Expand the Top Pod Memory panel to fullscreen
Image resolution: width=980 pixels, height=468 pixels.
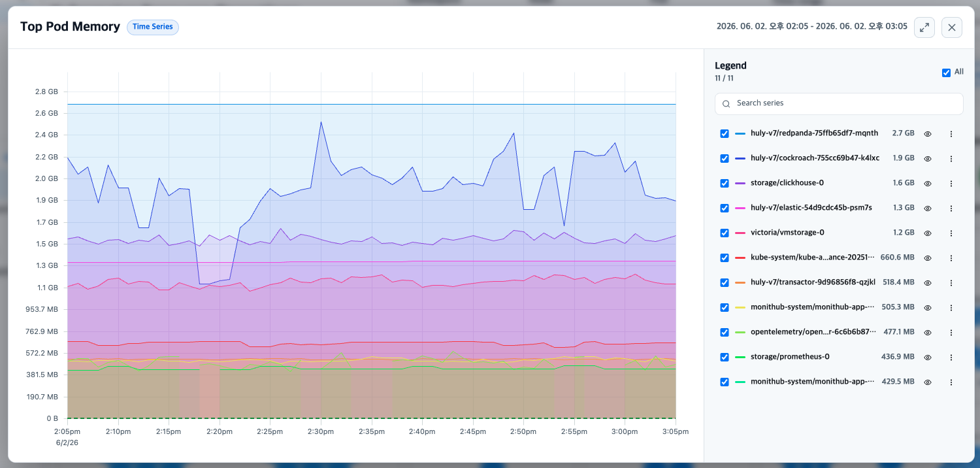pos(924,27)
